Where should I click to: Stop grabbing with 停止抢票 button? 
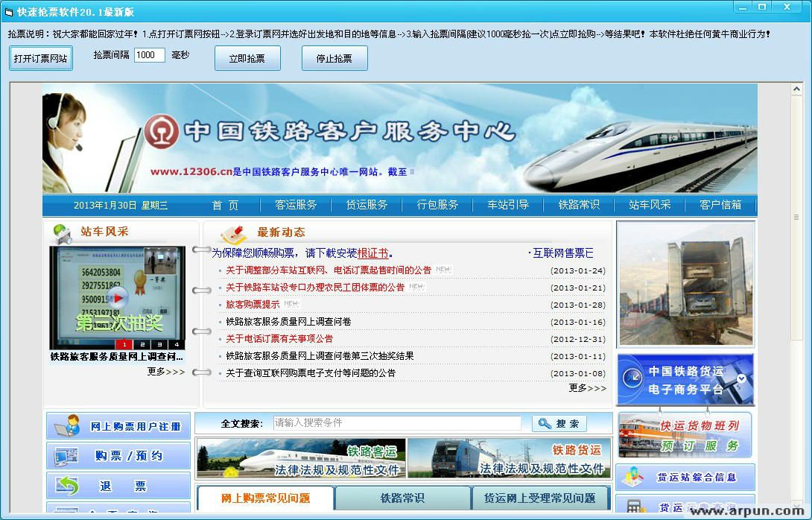pyautogui.click(x=334, y=59)
